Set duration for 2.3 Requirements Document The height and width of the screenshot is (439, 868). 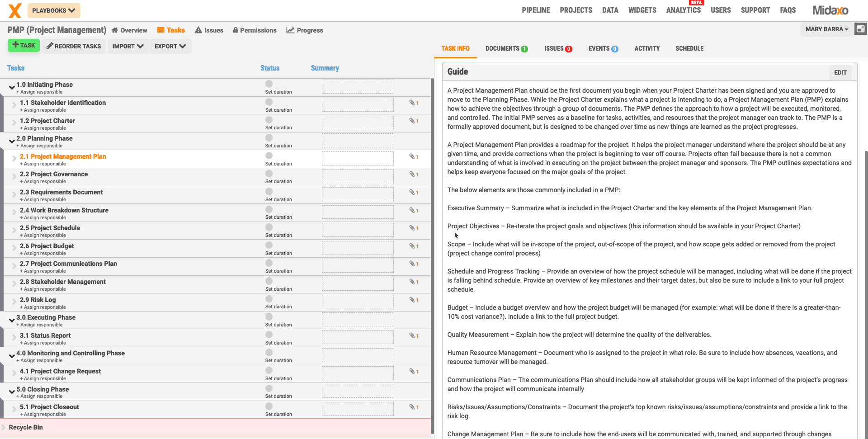click(x=278, y=199)
